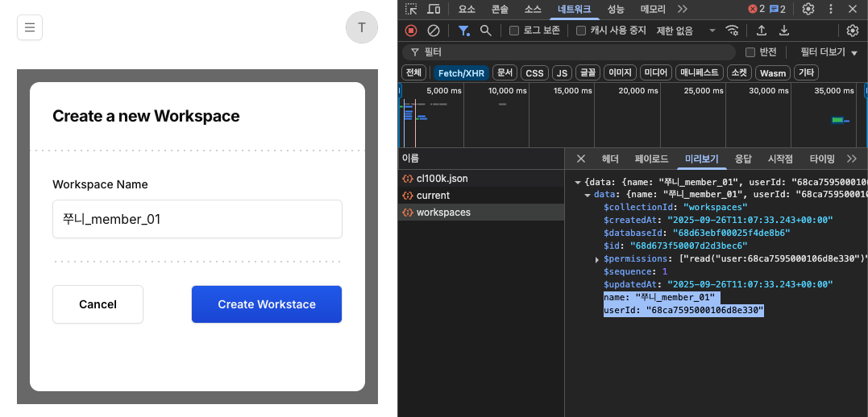The width and height of the screenshot is (868, 417).
Task: Enable the 캐시 사용 중지 checkbox
Action: (x=581, y=31)
